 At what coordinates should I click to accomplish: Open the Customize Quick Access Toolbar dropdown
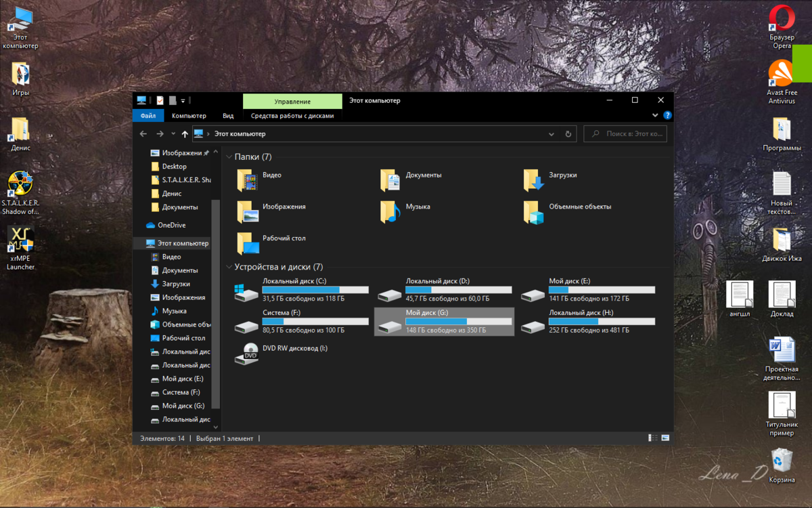(183, 101)
